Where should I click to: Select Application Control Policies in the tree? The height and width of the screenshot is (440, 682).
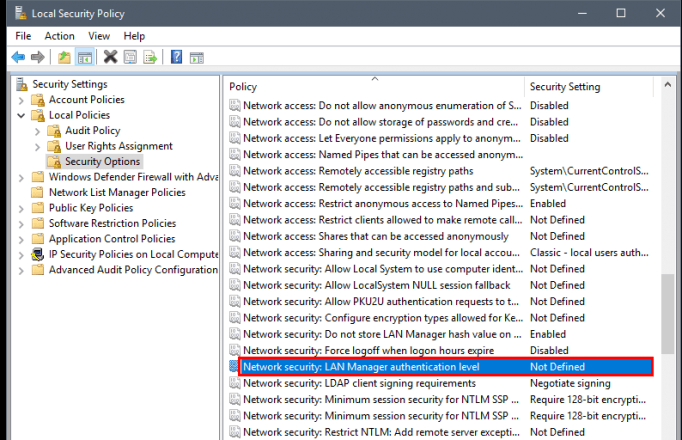(112, 239)
